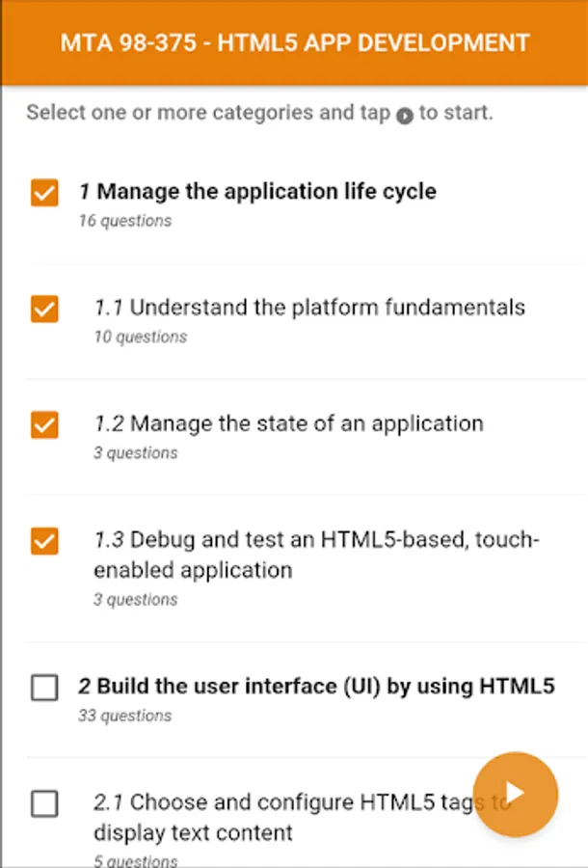Image resolution: width=588 pixels, height=868 pixels.
Task: Tap the 'Understand the platform fundamentals' label
Action: pos(309,308)
